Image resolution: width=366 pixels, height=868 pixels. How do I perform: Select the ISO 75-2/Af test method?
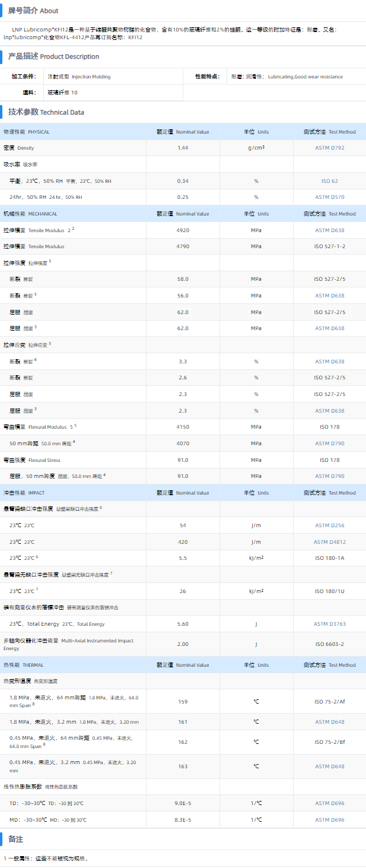click(x=329, y=702)
